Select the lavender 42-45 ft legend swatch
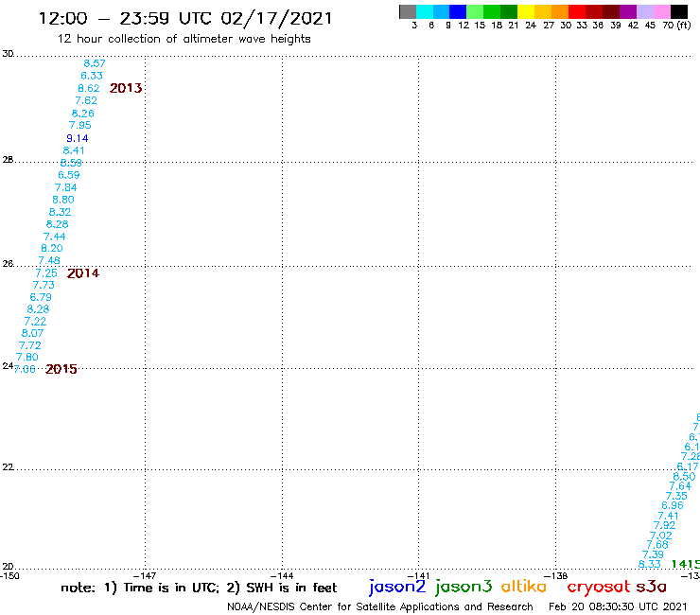The width and height of the screenshot is (700, 615). coord(645,11)
